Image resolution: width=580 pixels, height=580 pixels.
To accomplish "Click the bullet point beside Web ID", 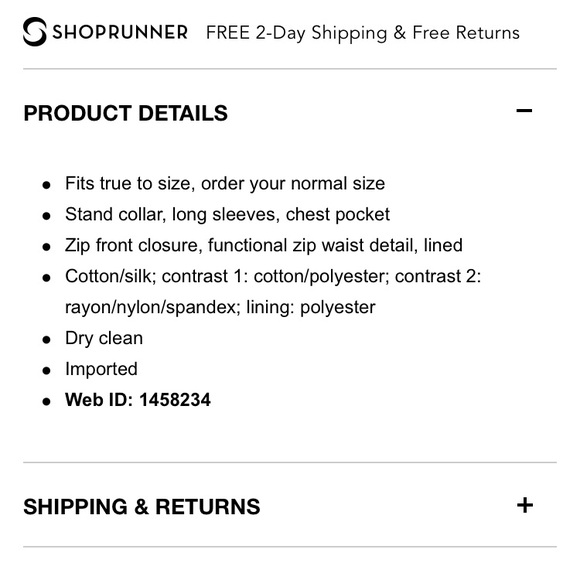I will coord(46,401).
